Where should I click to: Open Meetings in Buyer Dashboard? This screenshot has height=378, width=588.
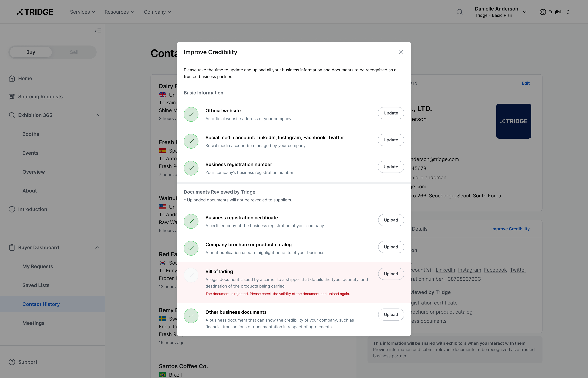(x=33, y=323)
